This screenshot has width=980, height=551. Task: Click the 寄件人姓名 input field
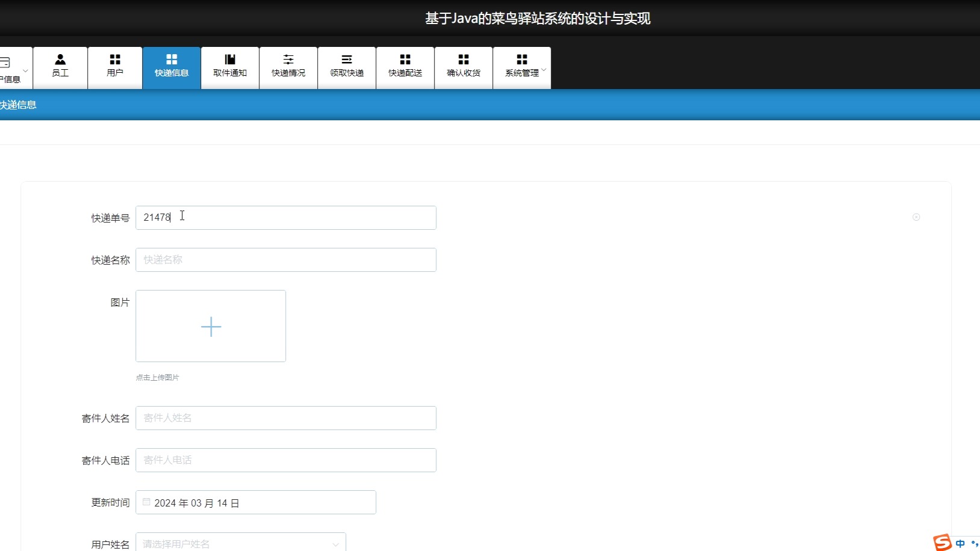tap(286, 418)
